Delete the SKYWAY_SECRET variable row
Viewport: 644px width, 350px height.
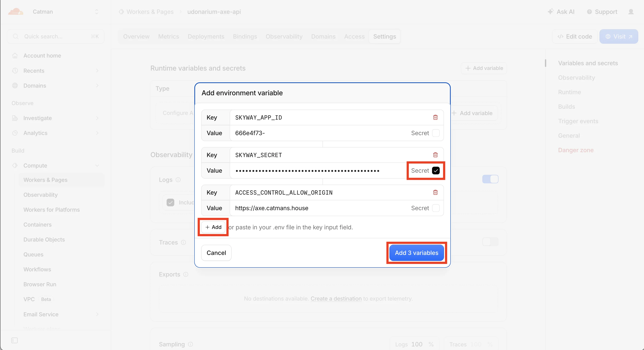click(x=435, y=155)
